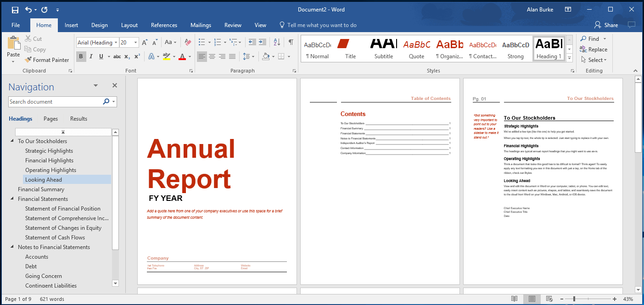
Task: Click the Increase Indent icon
Action: pos(261,42)
